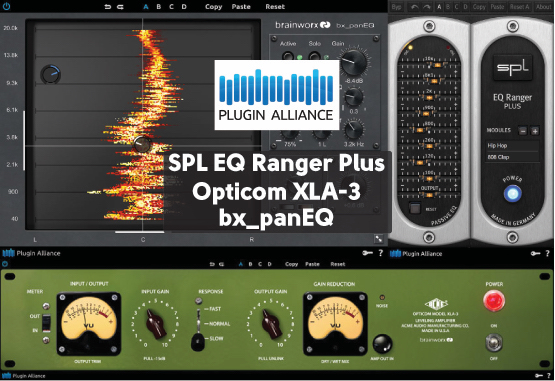This screenshot has width=555, height=381.
Task: Click the Noise indicator on Opticom
Action: (382, 298)
